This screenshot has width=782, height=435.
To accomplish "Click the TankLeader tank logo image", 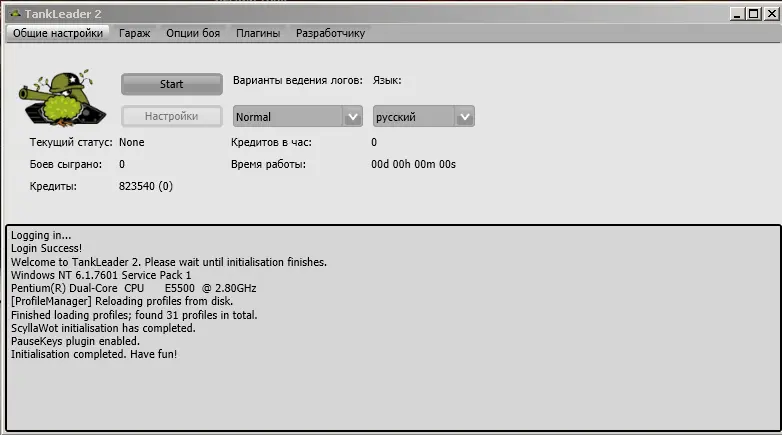I will coord(62,98).
